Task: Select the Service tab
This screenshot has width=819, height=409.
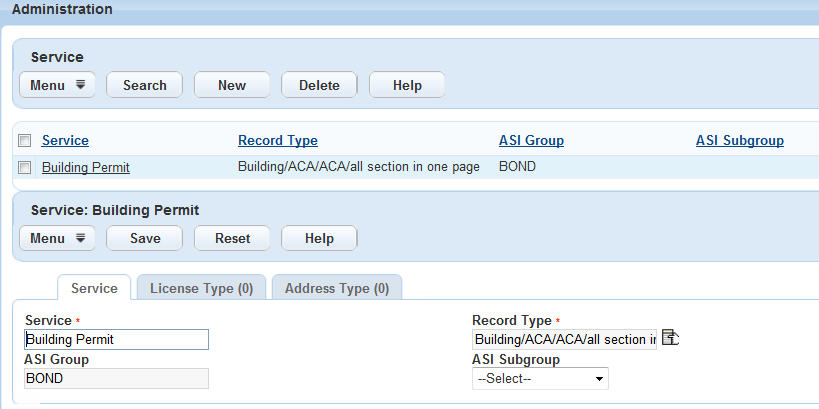Action: tap(94, 289)
